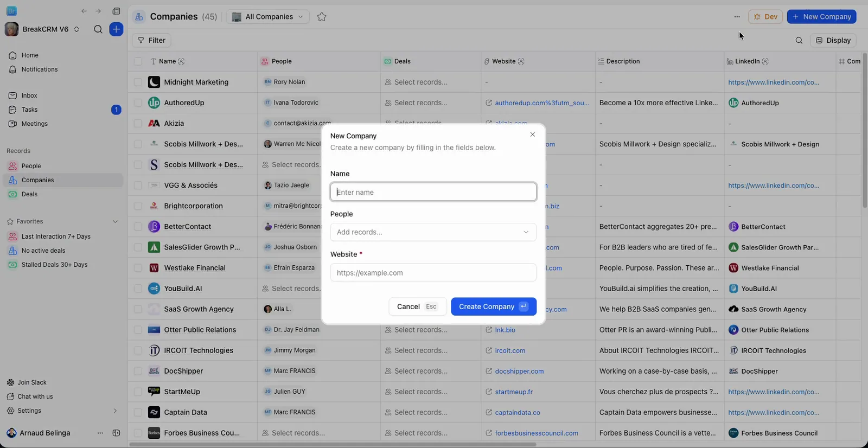Open external link icon for docshipper.com
Screen dimensions: 868x448
pos(489,371)
